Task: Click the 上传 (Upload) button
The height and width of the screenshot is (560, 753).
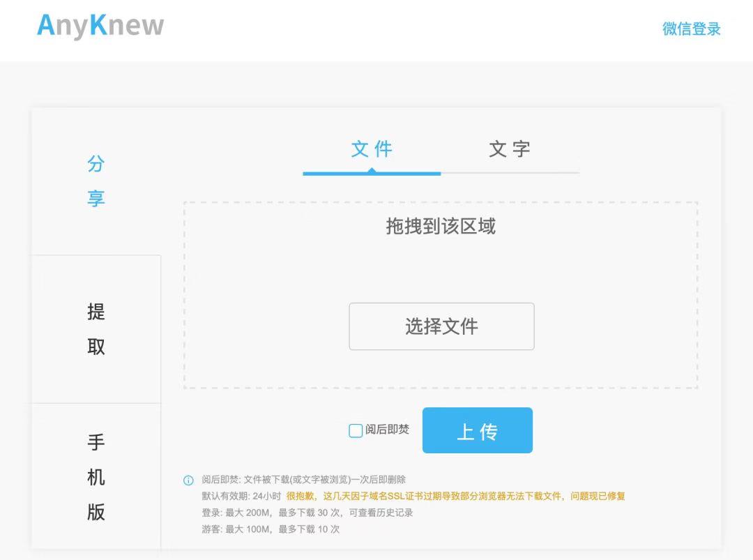Action: point(477,431)
